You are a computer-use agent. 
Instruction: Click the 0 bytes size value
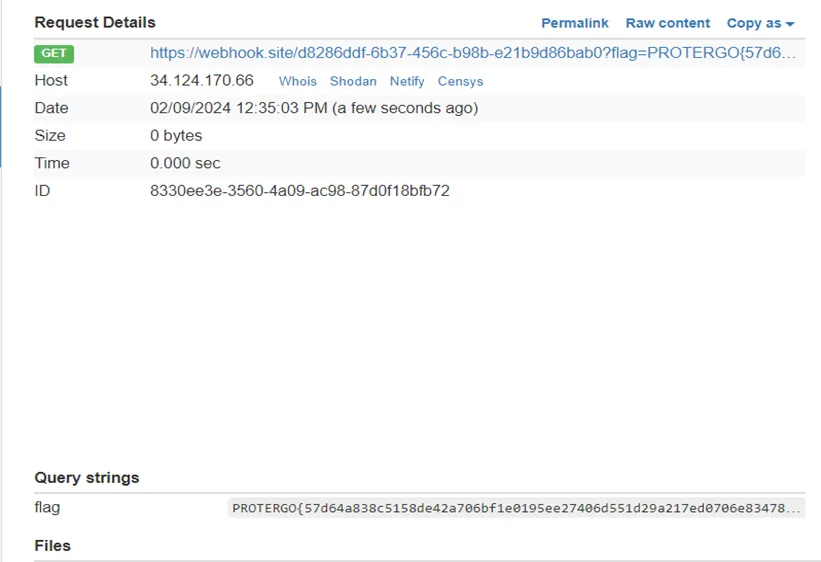(176, 135)
